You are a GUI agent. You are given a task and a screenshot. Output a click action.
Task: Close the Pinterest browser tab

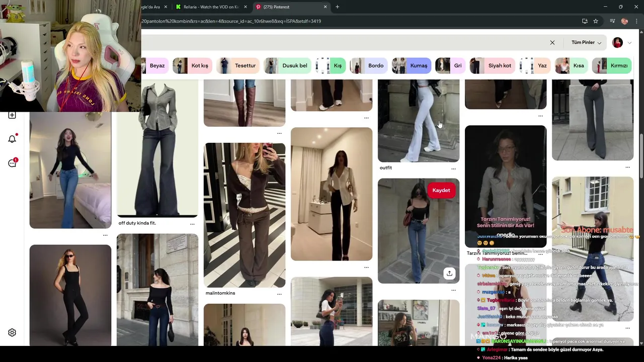click(325, 7)
